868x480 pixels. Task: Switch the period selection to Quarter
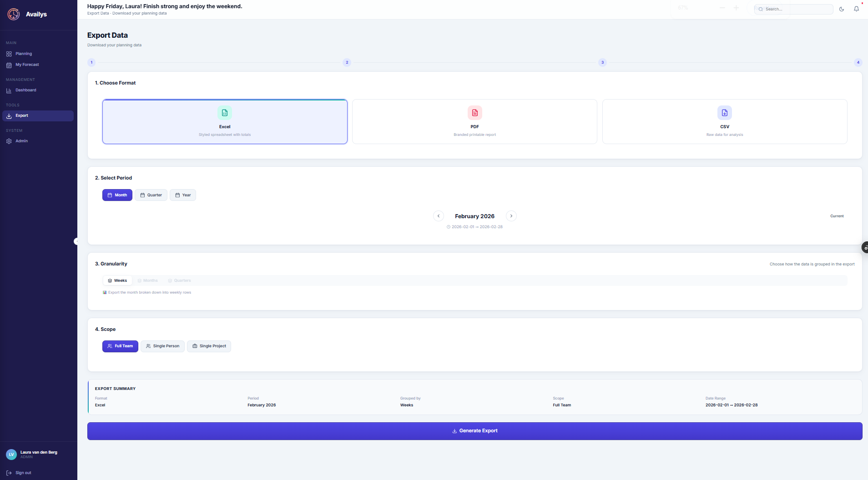coord(151,195)
